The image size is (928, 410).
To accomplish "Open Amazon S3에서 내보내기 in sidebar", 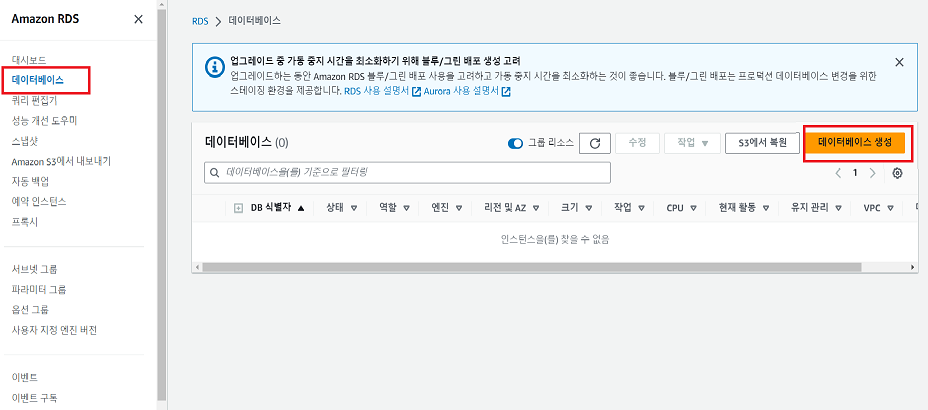I will 61,161.
